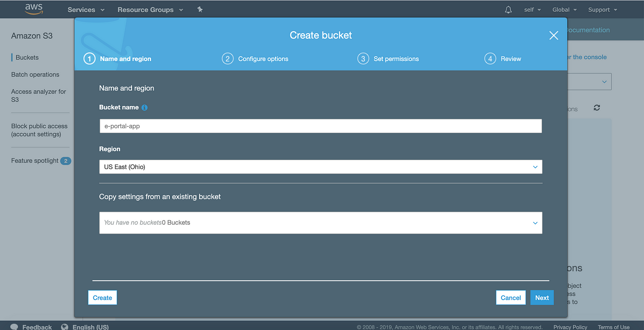Open Feature spotlight in the sidebar

(x=35, y=161)
